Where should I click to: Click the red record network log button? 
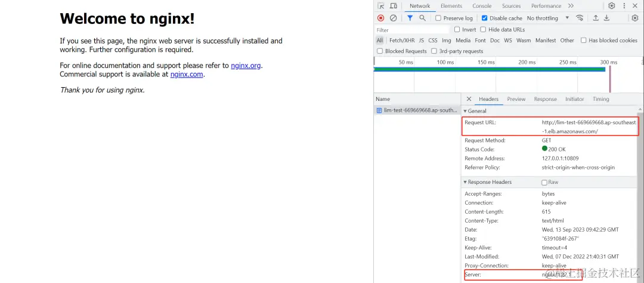click(380, 18)
